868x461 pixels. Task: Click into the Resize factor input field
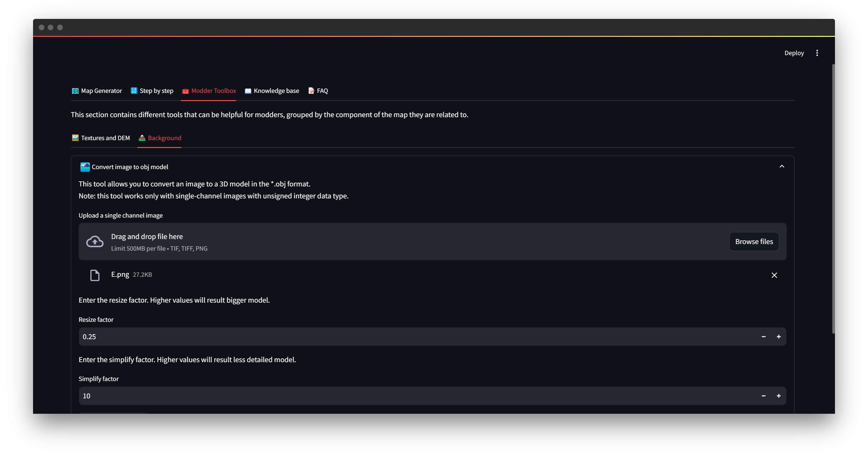pos(404,337)
